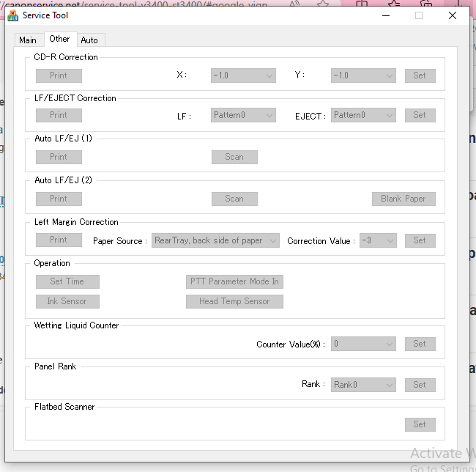The image size is (476, 472).
Task: Click Print in CD-R Correction section
Action: (59, 75)
